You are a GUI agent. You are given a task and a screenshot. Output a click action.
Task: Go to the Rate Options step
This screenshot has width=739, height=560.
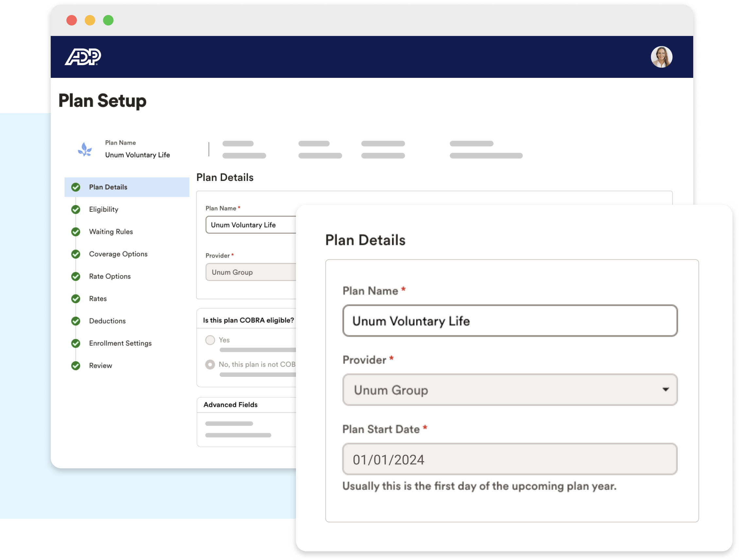point(110,276)
